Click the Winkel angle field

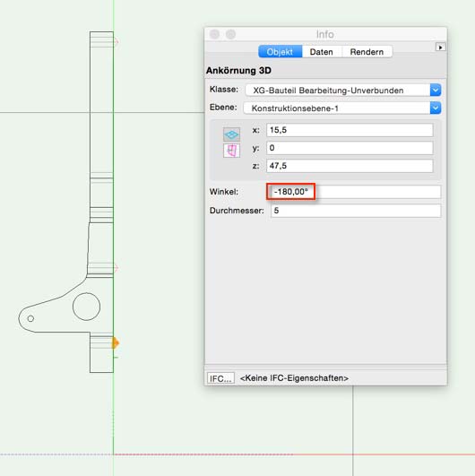(x=354, y=192)
